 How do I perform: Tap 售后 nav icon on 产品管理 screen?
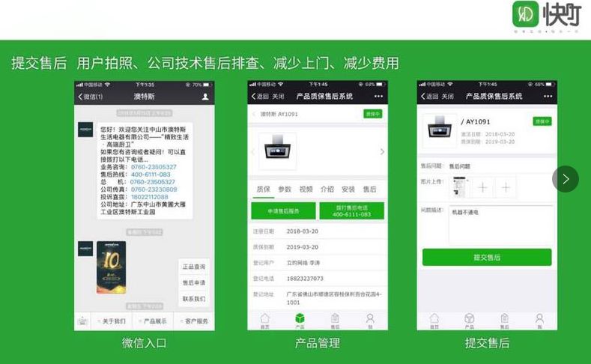click(335, 321)
